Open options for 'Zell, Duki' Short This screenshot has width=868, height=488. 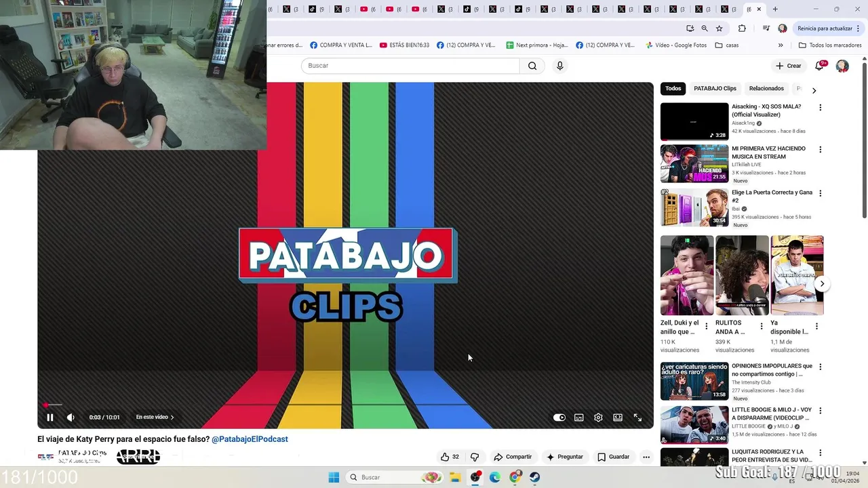pos(706,326)
